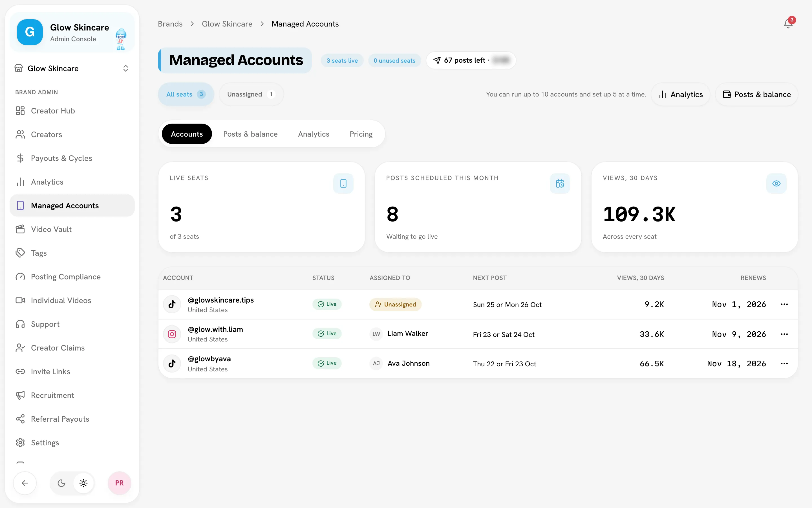Open Video Vault section
Viewport: 812px width, 508px height.
72,229
